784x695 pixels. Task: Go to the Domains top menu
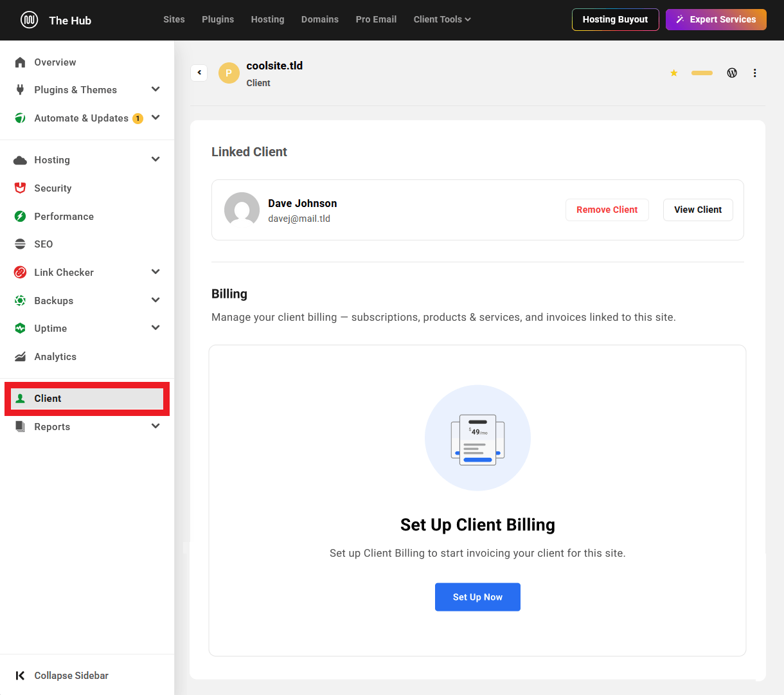click(319, 19)
